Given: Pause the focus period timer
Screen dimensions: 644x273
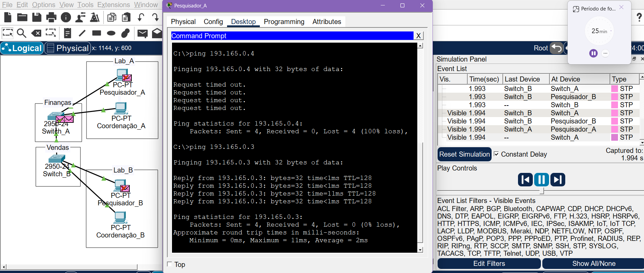Looking at the screenshot, I should (x=593, y=53).
